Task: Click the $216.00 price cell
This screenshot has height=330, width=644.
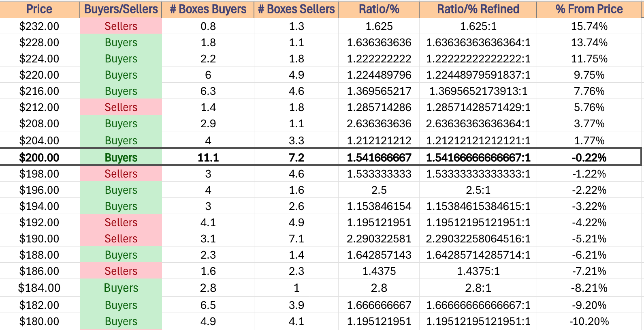Action: [39, 91]
